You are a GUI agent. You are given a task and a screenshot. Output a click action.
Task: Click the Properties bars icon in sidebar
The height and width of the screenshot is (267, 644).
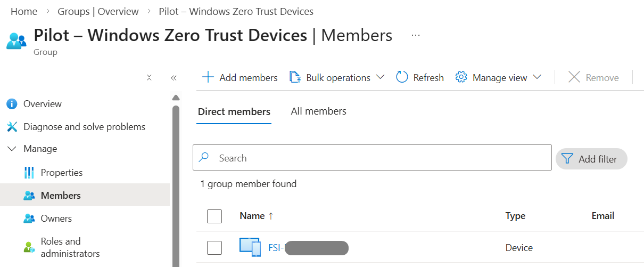(29, 173)
